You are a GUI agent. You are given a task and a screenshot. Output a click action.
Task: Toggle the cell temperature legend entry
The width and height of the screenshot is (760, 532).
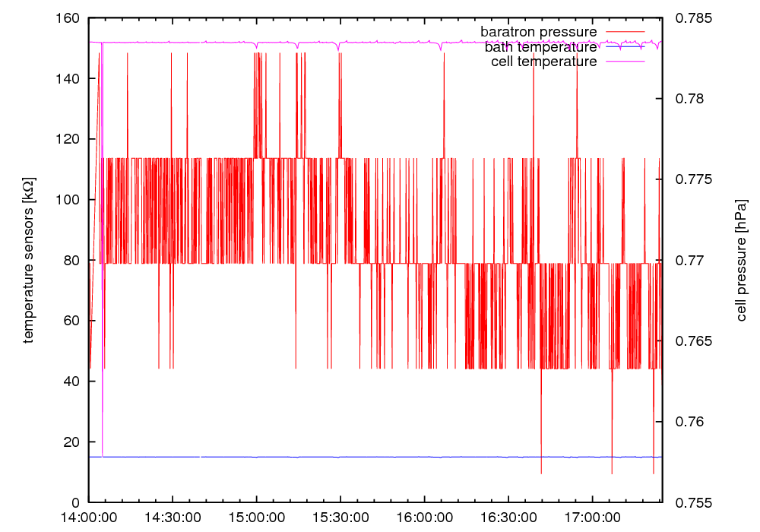click(543, 62)
